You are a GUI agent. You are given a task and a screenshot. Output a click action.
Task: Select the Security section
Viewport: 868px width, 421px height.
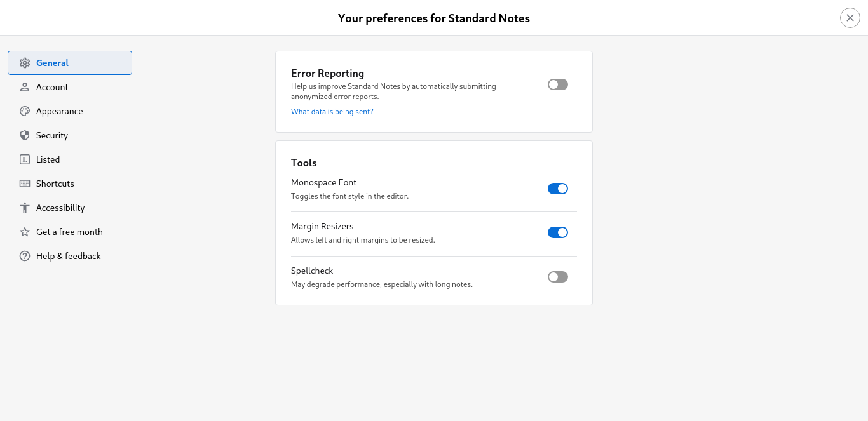pos(52,135)
